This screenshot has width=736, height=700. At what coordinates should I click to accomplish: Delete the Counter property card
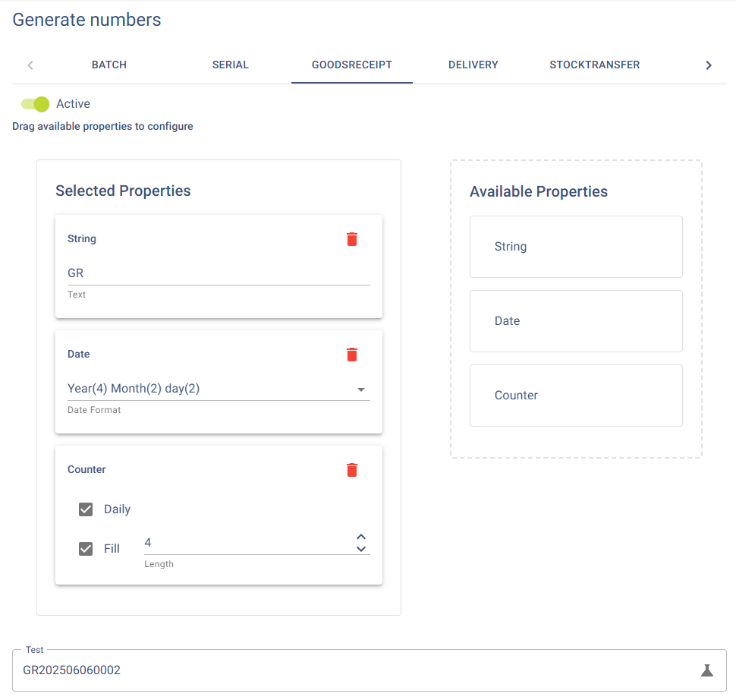(351, 470)
